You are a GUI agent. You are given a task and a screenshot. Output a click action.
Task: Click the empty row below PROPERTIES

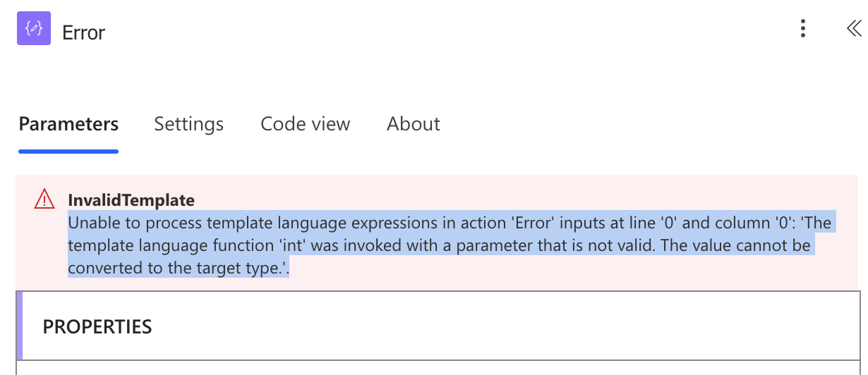tap(438, 368)
